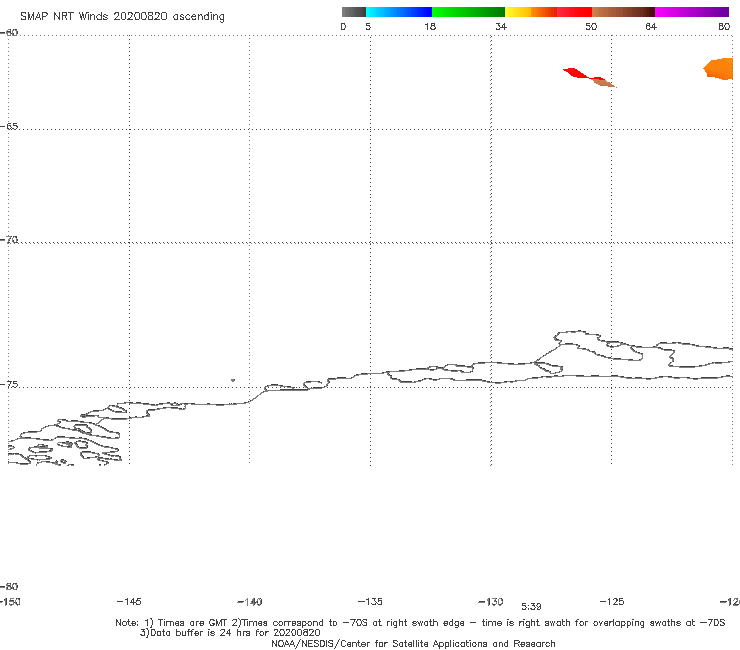
Task: Click the orange wind patch at right edge
Action: (719, 69)
